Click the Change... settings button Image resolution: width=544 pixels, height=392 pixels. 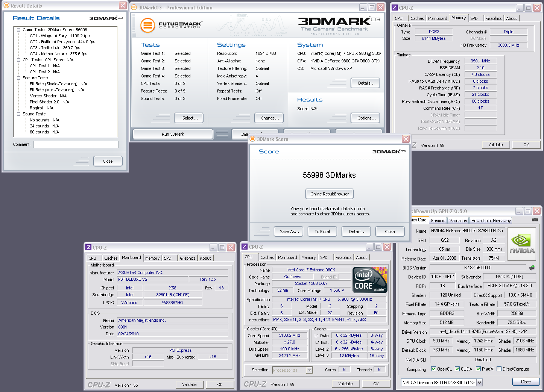(270, 118)
